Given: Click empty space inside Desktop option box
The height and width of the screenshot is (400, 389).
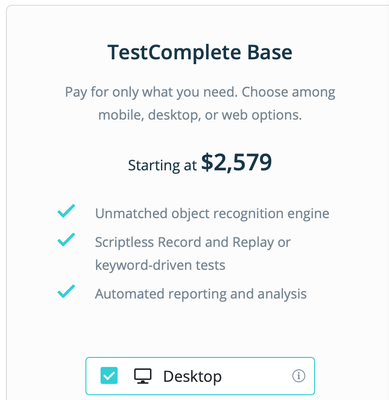Looking at the screenshot, I should 257,376.
